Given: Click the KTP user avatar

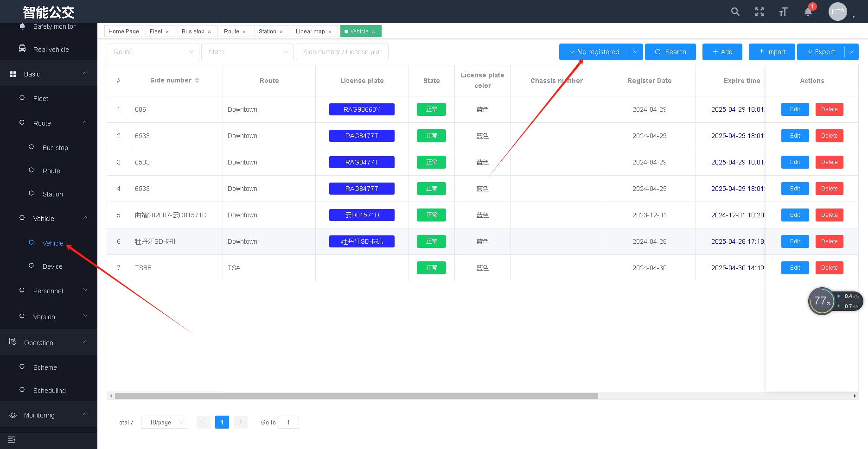Looking at the screenshot, I should (x=837, y=12).
